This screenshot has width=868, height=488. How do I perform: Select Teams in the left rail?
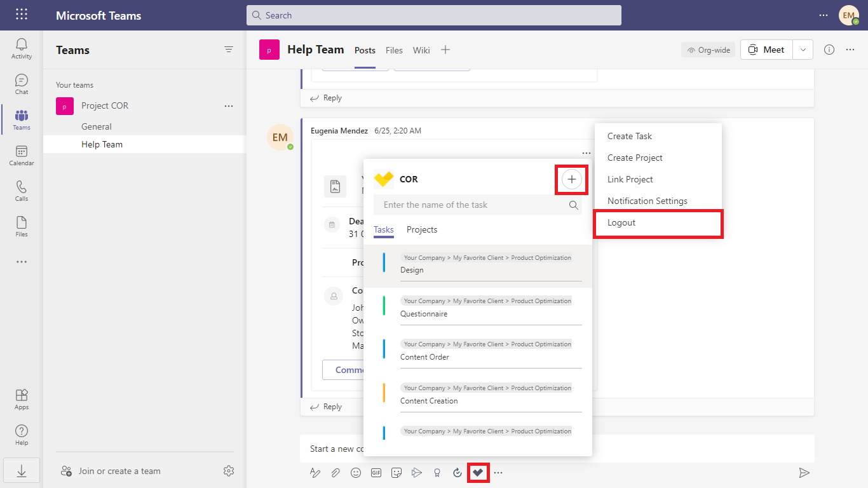22,119
